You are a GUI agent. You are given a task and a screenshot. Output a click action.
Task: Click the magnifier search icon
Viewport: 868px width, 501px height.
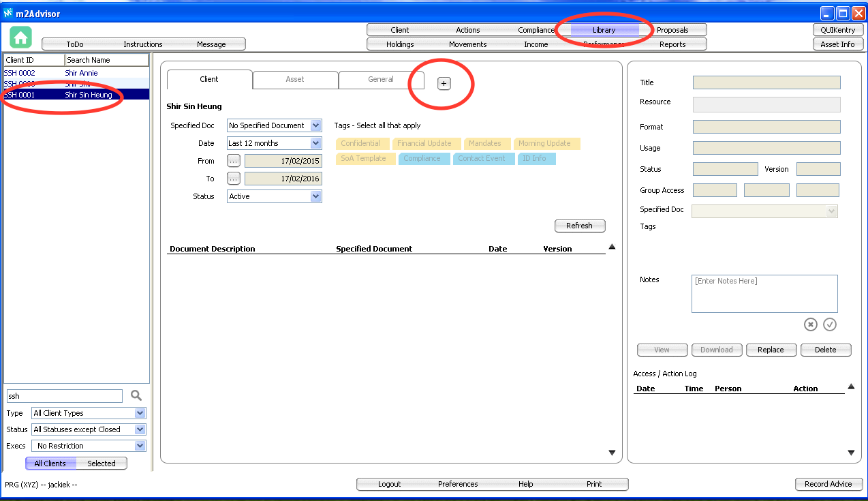pos(136,395)
